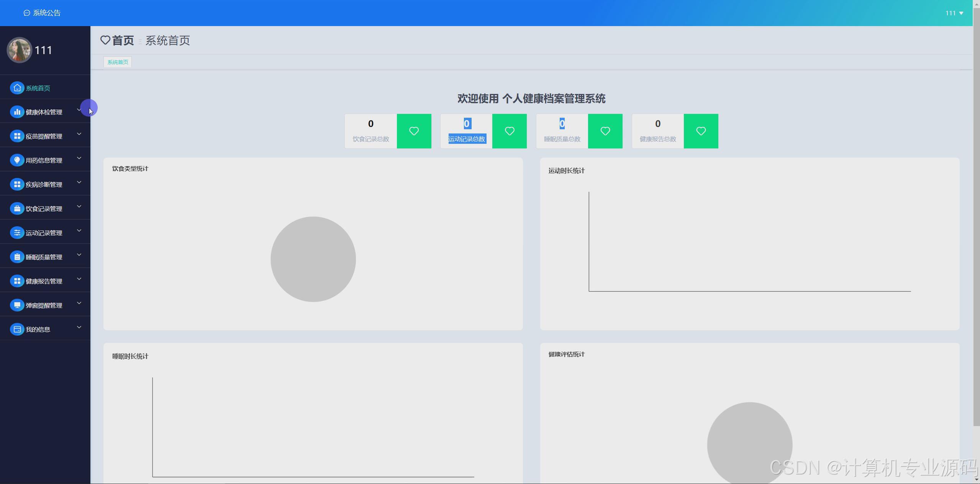Switch to the 系统首页 tab
The image size is (980, 484).
click(x=117, y=62)
